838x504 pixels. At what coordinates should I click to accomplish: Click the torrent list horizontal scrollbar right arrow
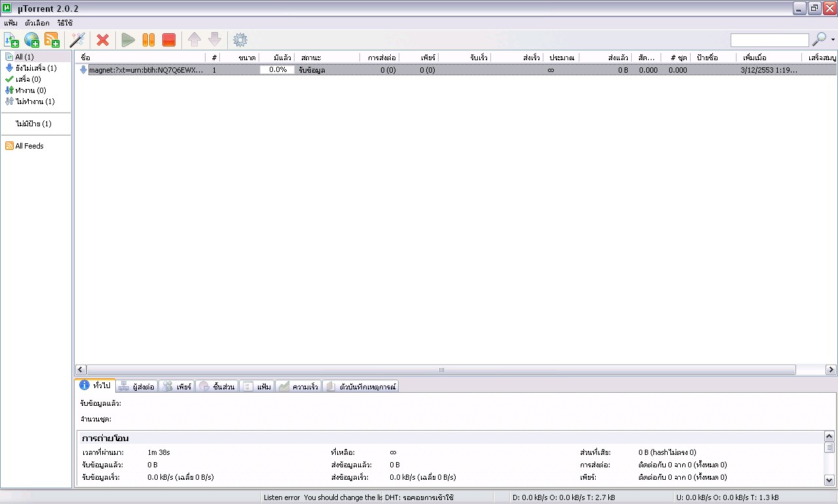pyautogui.click(x=831, y=370)
